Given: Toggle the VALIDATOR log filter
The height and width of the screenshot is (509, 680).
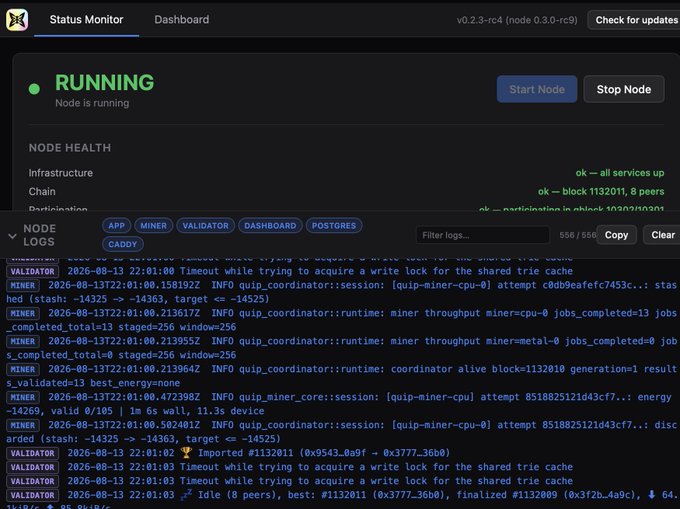Looking at the screenshot, I should pos(206,225).
